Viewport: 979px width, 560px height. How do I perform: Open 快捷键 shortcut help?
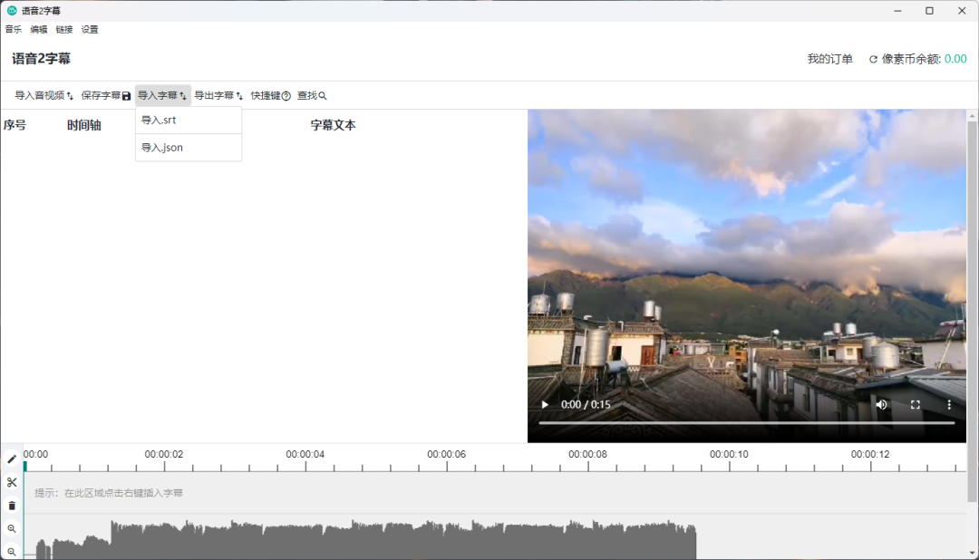point(270,95)
